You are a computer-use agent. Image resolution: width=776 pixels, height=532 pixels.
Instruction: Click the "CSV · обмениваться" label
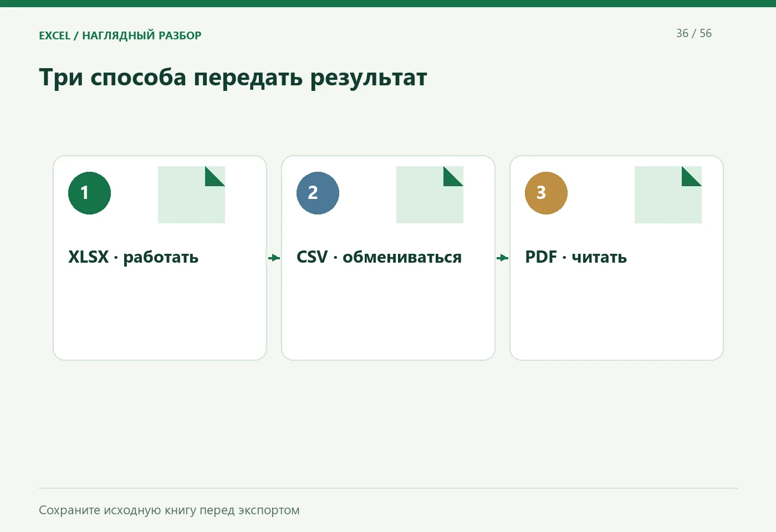click(379, 257)
